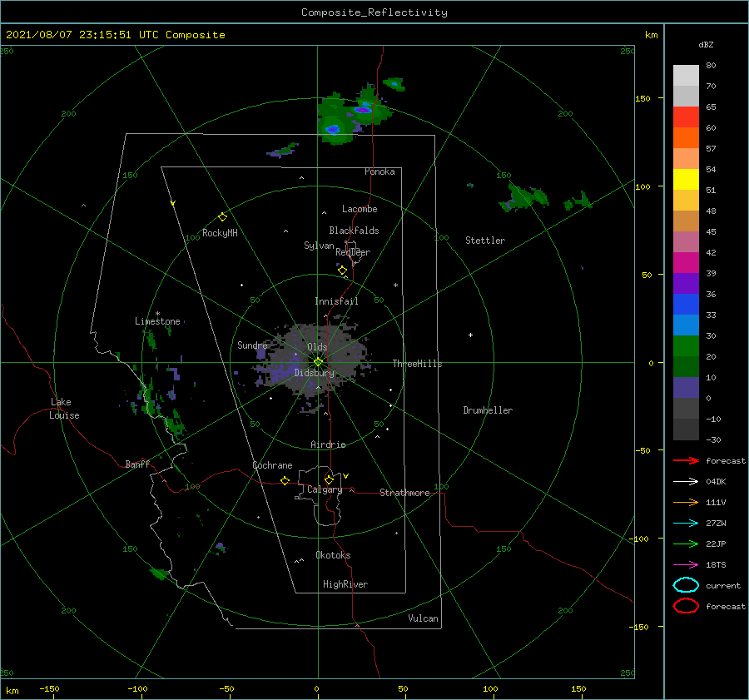Click the Airdrie label
The height and width of the screenshot is (700, 749).
point(328,444)
